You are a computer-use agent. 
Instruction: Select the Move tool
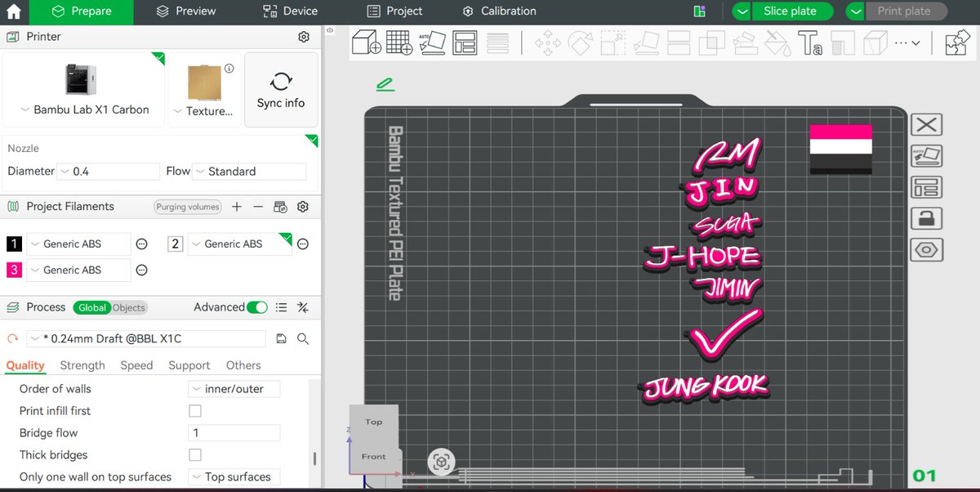click(x=547, y=42)
